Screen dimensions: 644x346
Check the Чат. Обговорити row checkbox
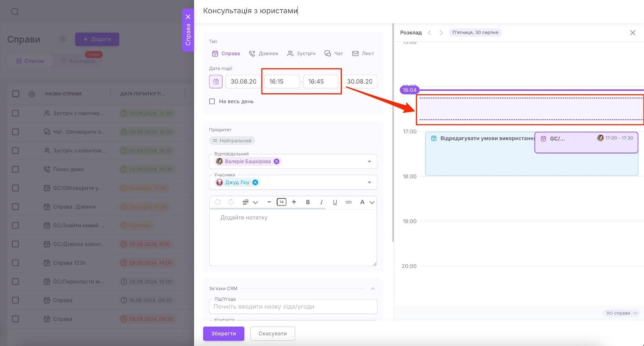pyautogui.click(x=15, y=132)
